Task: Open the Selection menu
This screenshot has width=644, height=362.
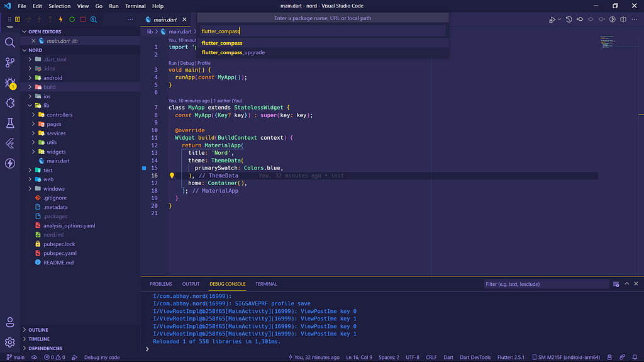Action: (60, 6)
